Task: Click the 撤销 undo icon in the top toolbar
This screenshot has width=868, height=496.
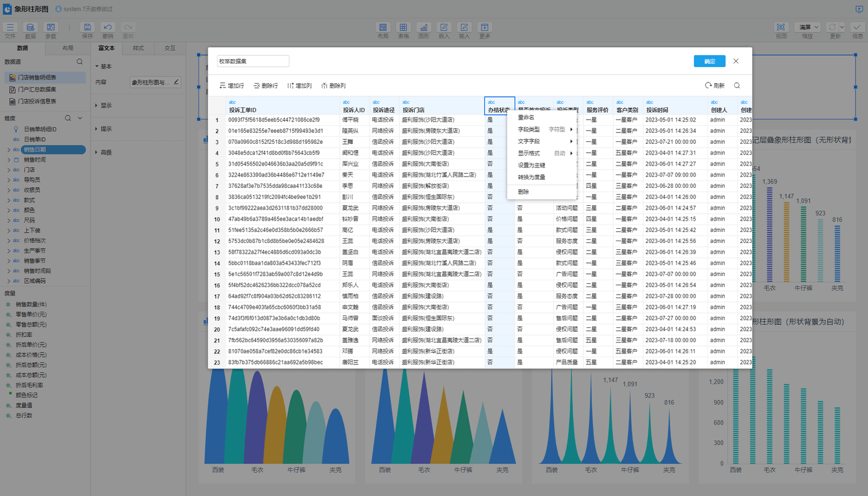Action: coord(108,27)
